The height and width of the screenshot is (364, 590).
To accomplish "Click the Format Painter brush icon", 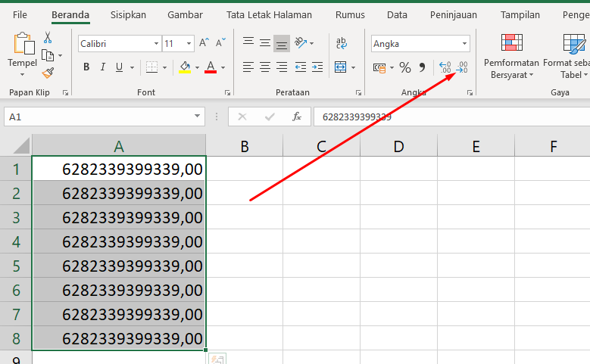I will [48, 73].
